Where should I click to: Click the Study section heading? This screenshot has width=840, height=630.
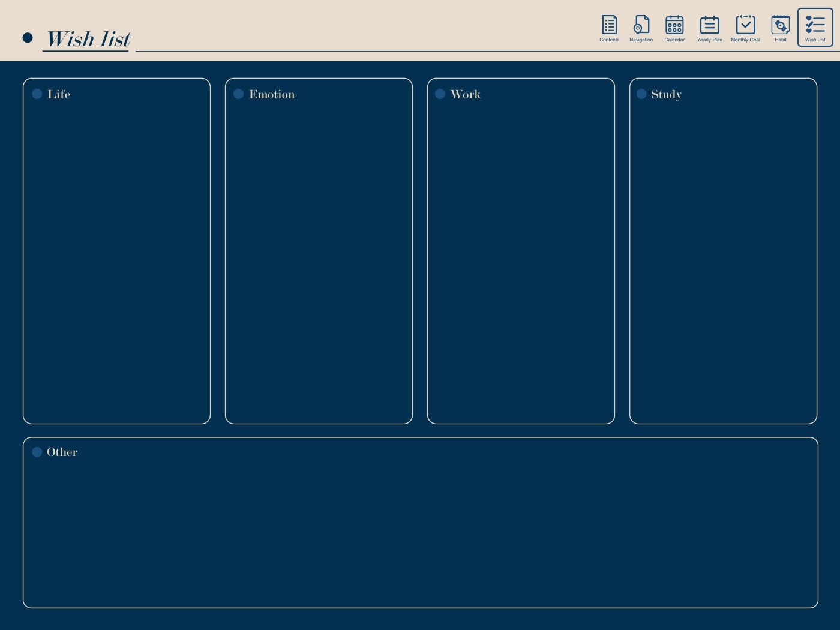(666, 95)
